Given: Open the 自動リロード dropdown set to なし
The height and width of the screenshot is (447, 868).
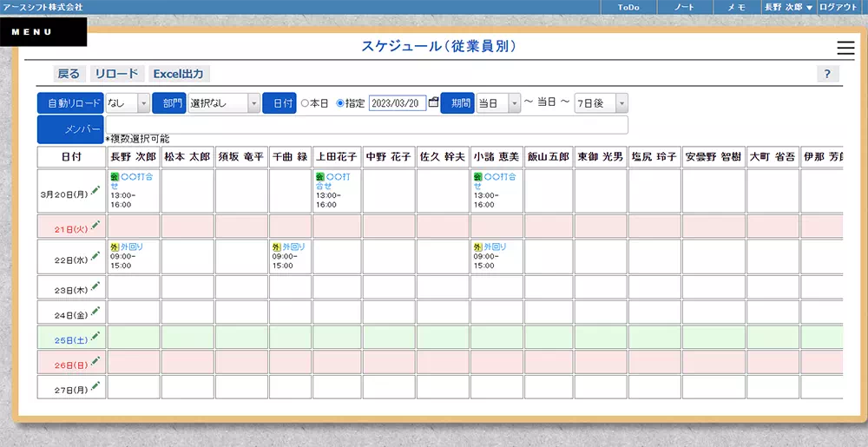Looking at the screenshot, I should click(128, 103).
